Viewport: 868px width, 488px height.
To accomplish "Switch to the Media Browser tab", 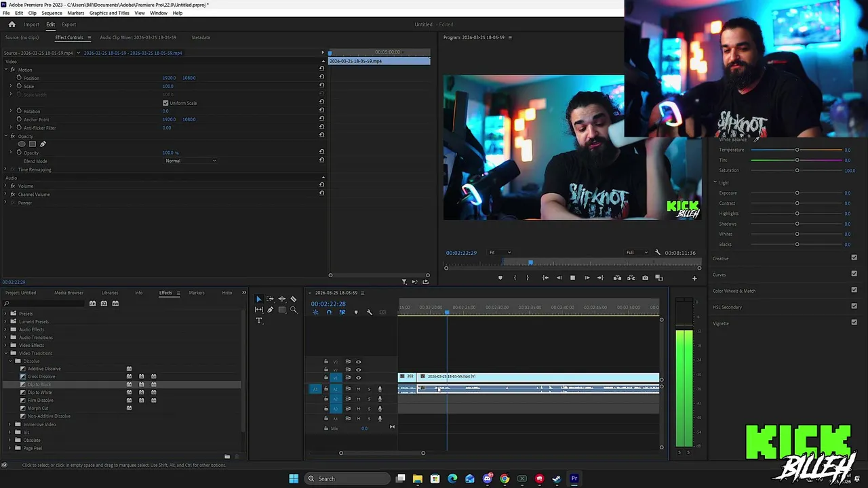I will [68, 293].
